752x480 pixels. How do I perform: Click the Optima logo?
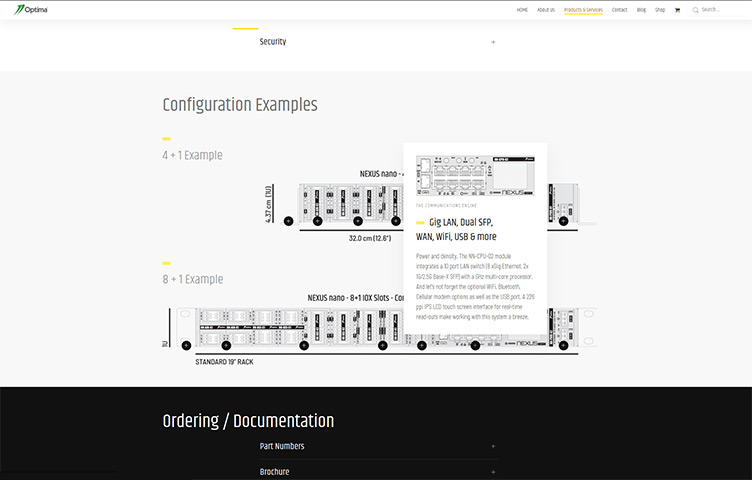(31, 10)
